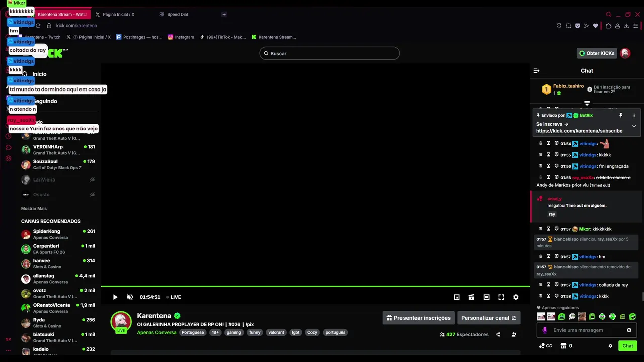Jump to LIVE on the stream
Viewport: 644px width, 362px height.
click(174, 297)
